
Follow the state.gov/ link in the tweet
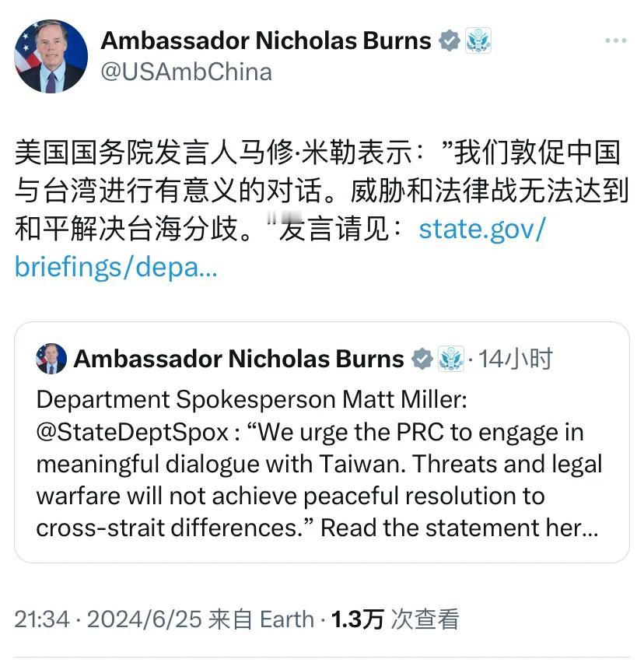coord(482,230)
